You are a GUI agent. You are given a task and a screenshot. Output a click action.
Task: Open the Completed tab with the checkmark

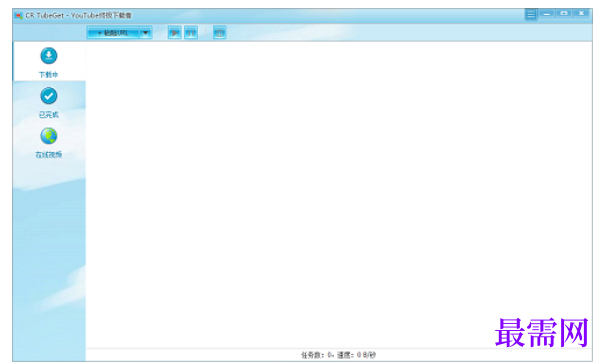click(x=49, y=102)
